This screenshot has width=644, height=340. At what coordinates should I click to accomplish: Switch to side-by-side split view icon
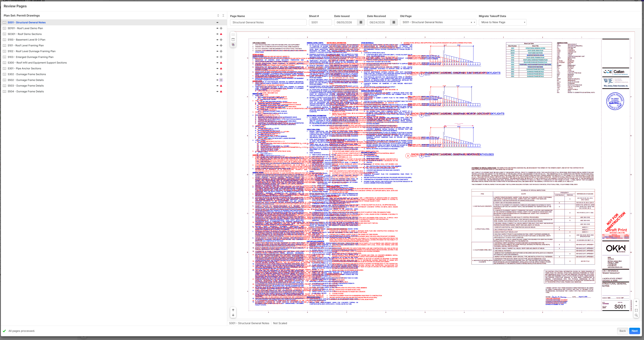(233, 40)
